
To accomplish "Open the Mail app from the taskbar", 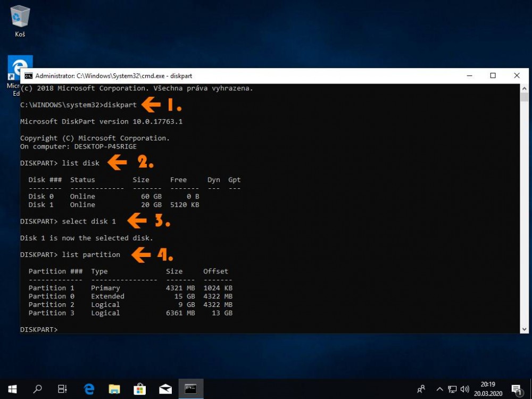I will tap(165, 389).
